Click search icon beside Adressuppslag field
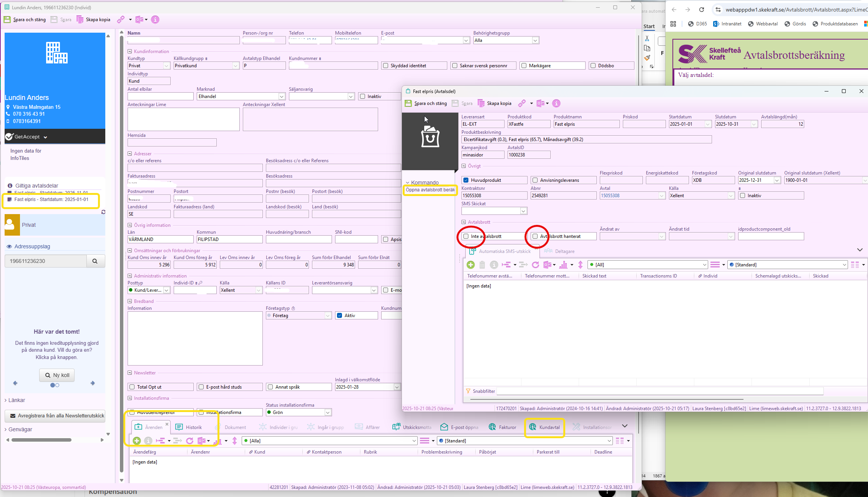The height and width of the screenshot is (497, 868). [x=95, y=261]
